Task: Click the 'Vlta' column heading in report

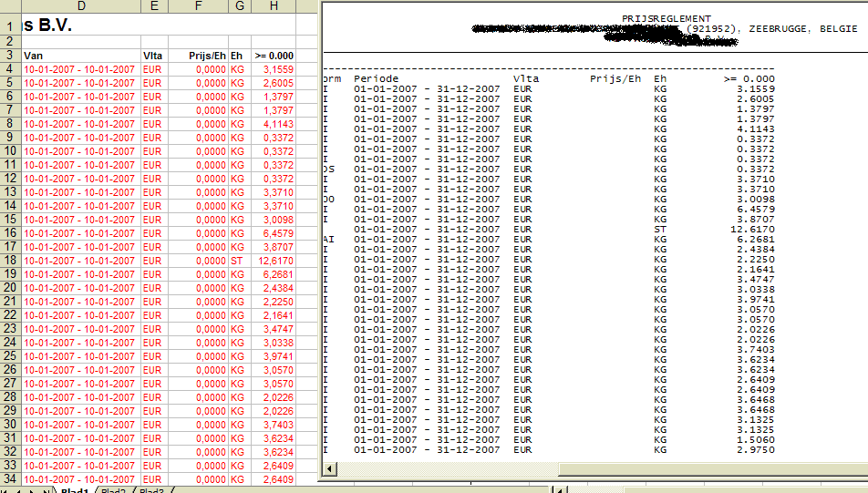Action: point(526,78)
